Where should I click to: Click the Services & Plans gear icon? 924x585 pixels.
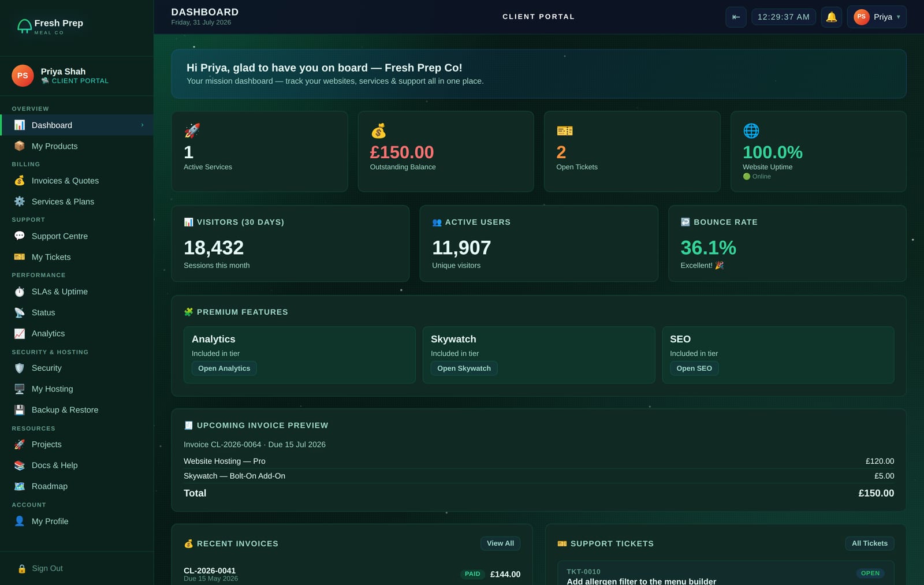coord(20,202)
